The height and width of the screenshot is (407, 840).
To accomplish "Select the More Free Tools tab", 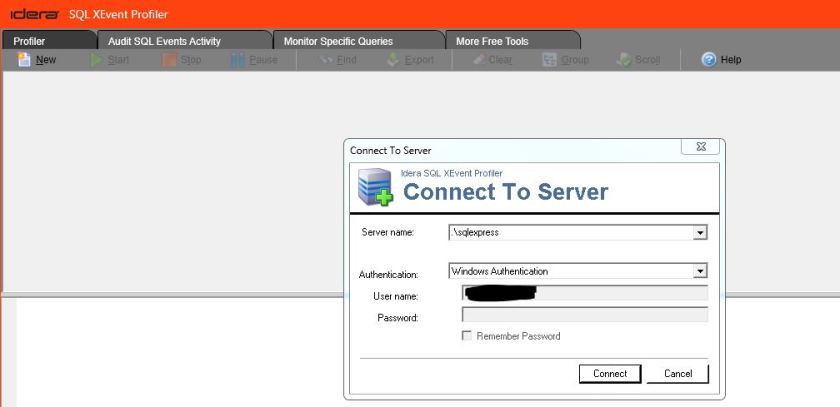I will pos(492,41).
